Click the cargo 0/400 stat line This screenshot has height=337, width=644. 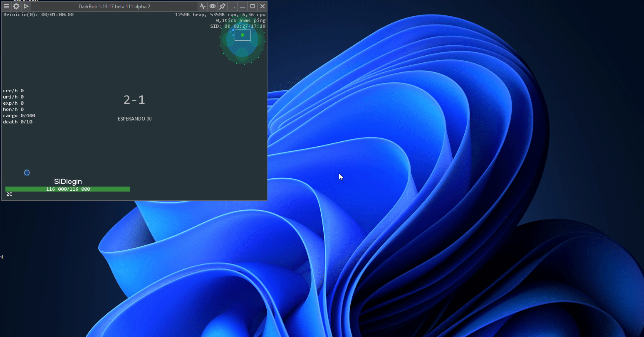(19, 116)
